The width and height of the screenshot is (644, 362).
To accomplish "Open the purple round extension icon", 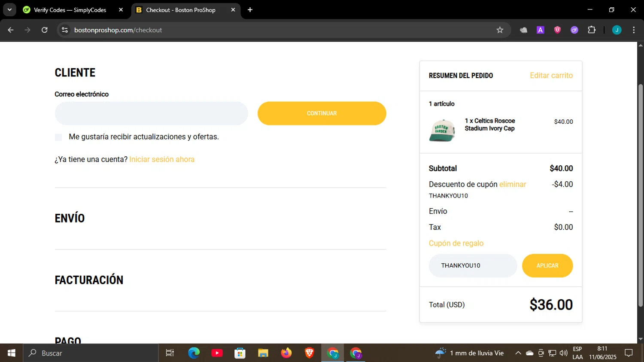I will point(574,30).
